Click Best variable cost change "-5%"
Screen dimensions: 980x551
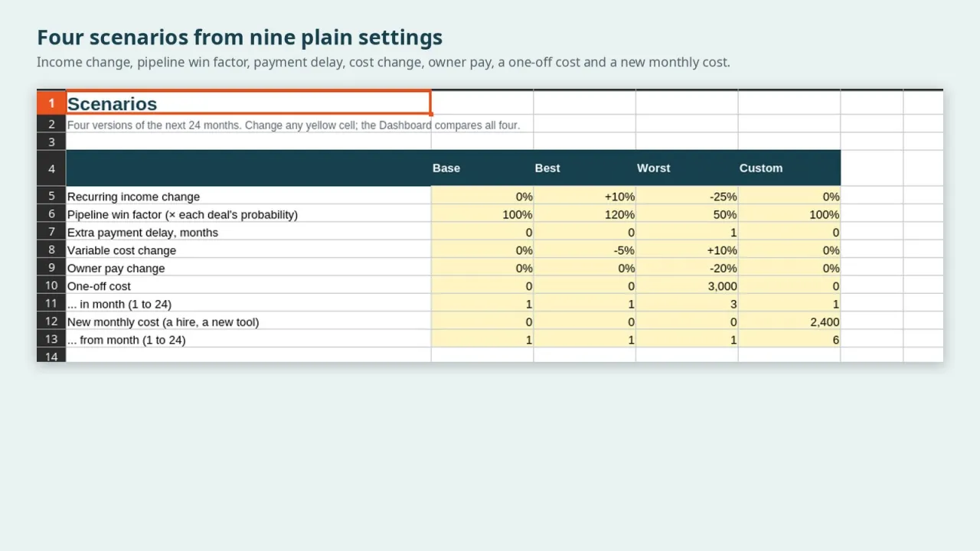[x=585, y=250]
